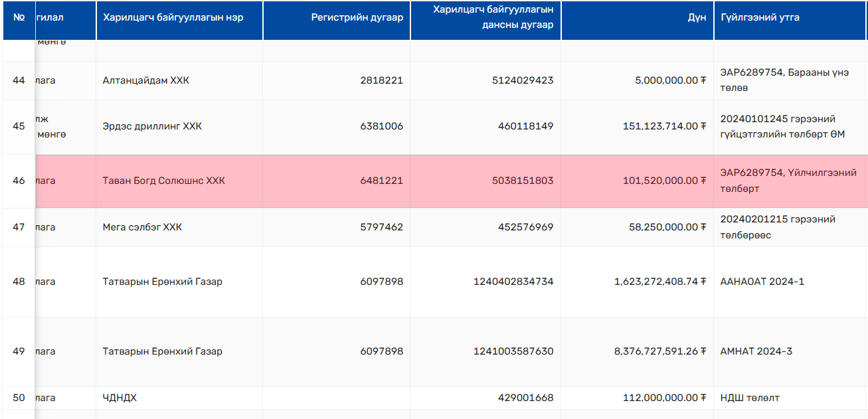Select the amount 58,250,000.00 ₮
Image resolution: width=868 pixels, height=419 pixels.
coord(667,227)
